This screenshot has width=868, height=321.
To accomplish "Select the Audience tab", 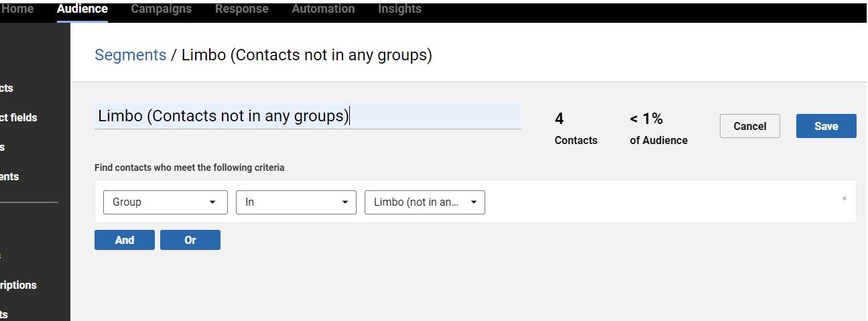I will tap(82, 9).
